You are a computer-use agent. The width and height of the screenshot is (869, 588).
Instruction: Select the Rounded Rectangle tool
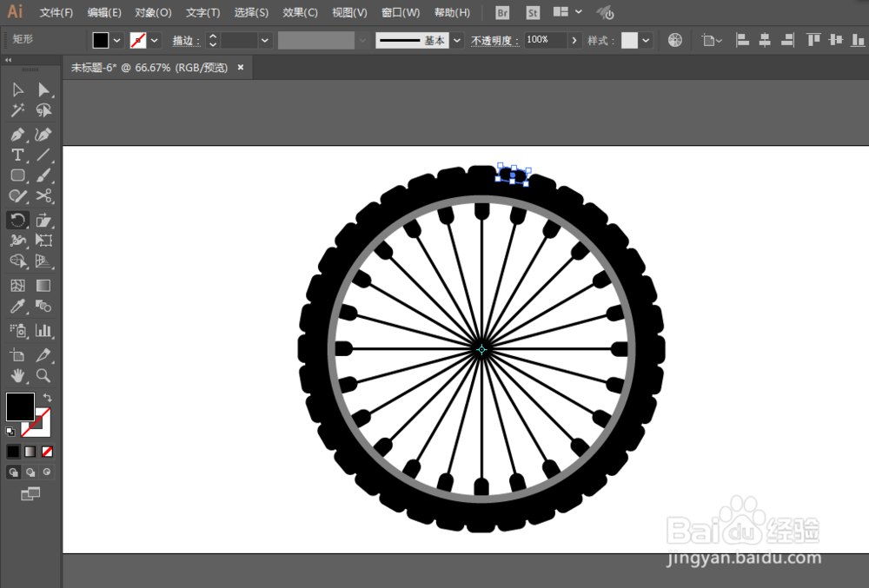point(17,175)
